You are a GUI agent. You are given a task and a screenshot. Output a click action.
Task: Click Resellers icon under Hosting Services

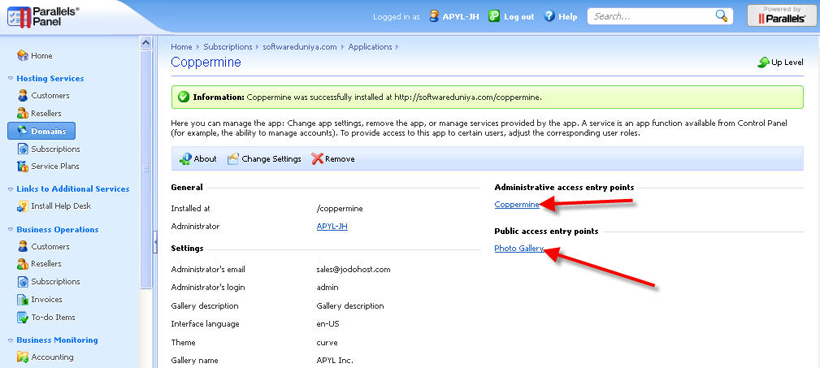coord(22,113)
